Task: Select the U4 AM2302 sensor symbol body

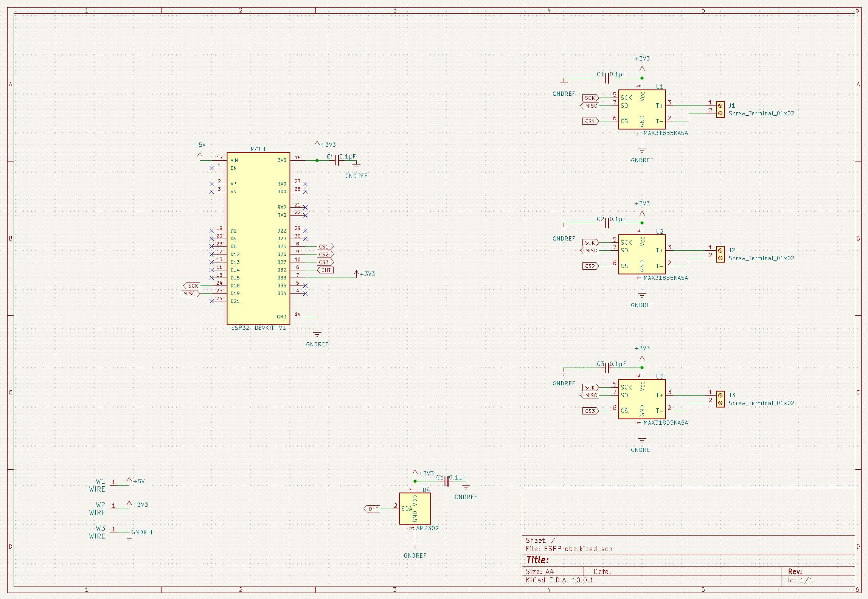Action: pos(415,509)
